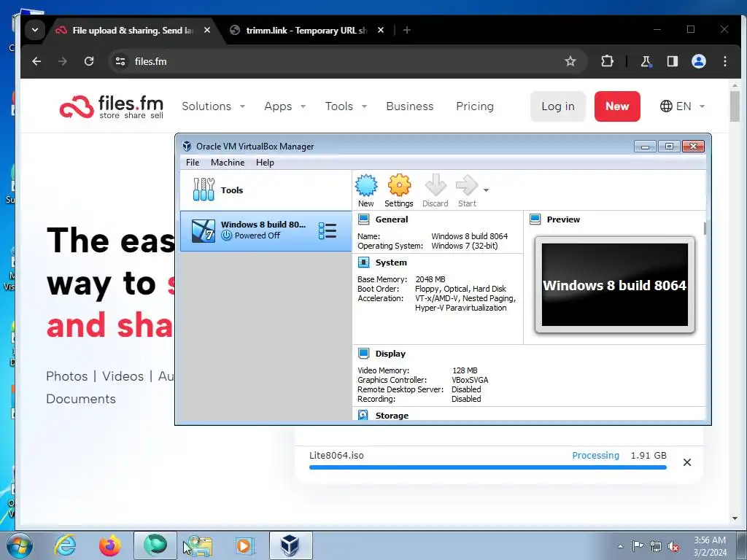Image resolution: width=747 pixels, height=560 pixels.
Task: Select the Windows 8 build 8064 VM
Action: 266,231
